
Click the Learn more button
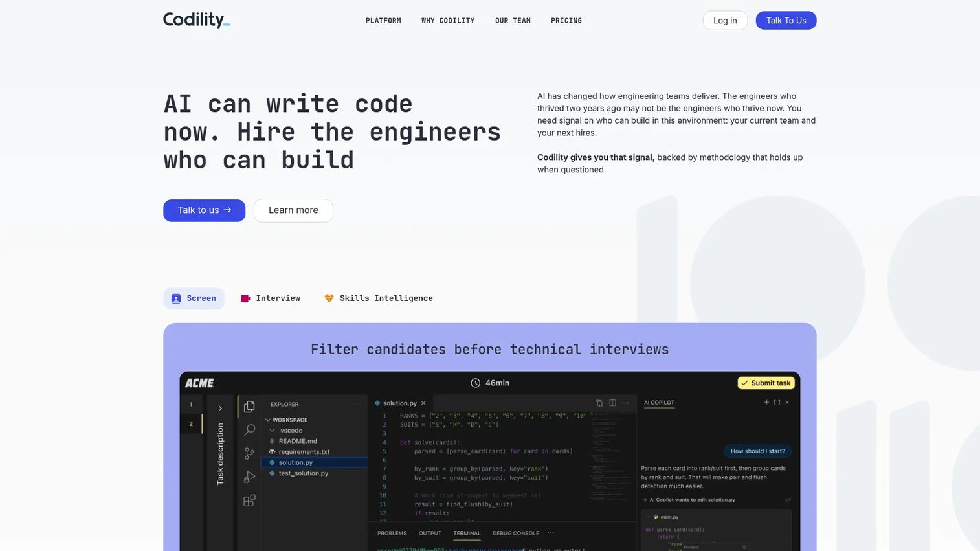pyautogui.click(x=293, y=210)
